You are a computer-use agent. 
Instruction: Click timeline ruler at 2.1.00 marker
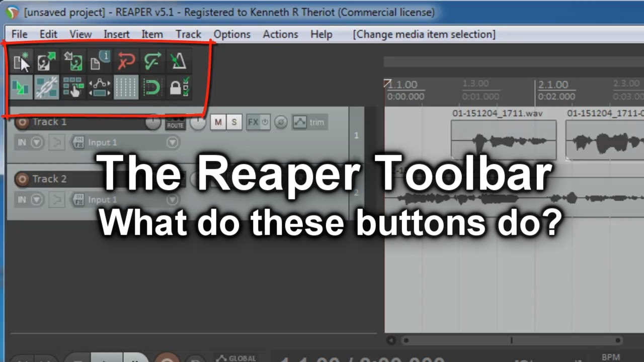(x=553, y=85)
